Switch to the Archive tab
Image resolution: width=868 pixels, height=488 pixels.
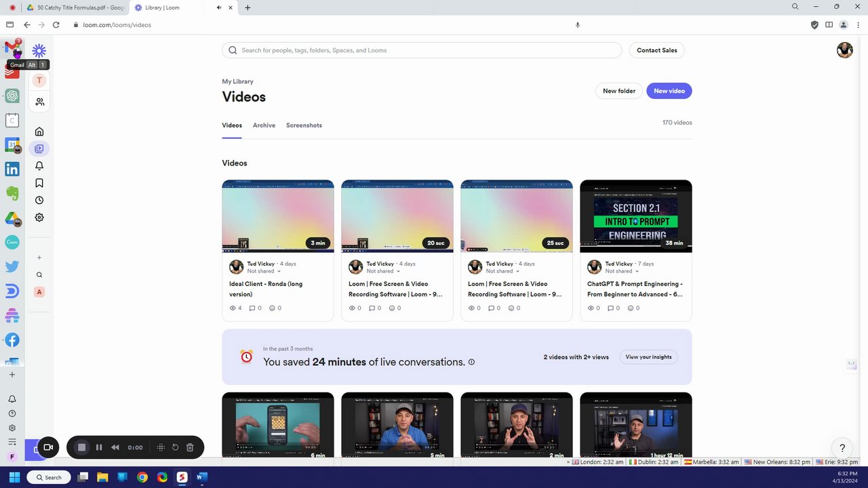tap(264, 125)
